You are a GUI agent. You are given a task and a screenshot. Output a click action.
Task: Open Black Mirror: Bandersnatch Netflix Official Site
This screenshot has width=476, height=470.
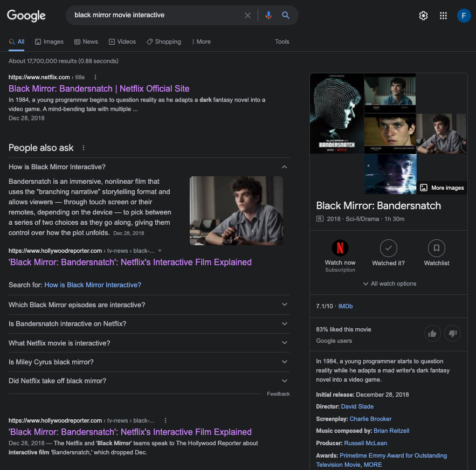[99, 88]
